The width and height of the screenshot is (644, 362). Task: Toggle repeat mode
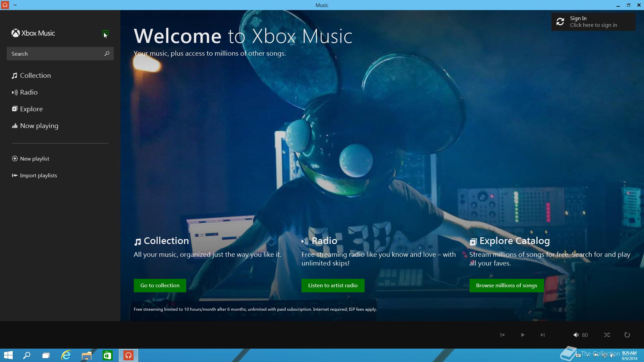[x=627, y=335]
